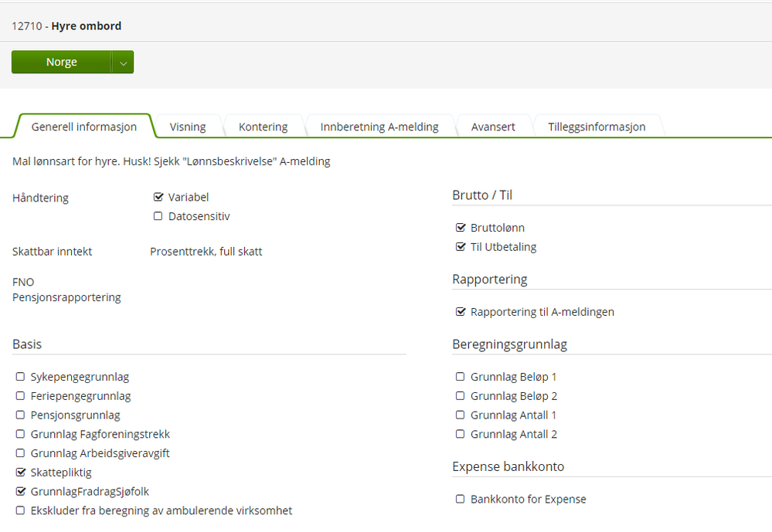
Task: Switch to the Kontering tab
Action: (264, 126)
